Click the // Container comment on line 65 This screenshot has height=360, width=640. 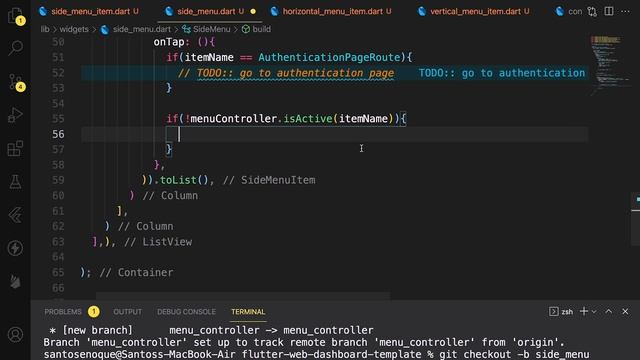[x=136, y=272]
